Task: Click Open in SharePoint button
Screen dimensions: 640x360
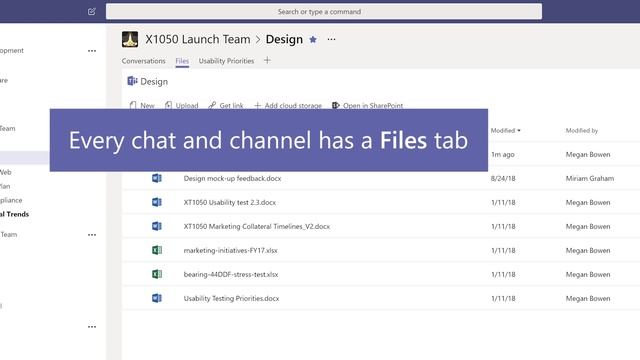Action: pyautogui.click(x=367, y=105)
